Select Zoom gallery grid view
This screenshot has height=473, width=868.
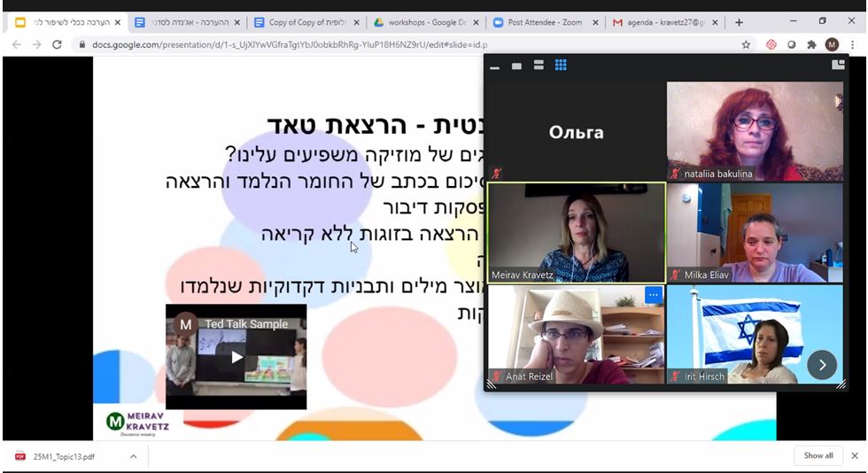[561, 66]
